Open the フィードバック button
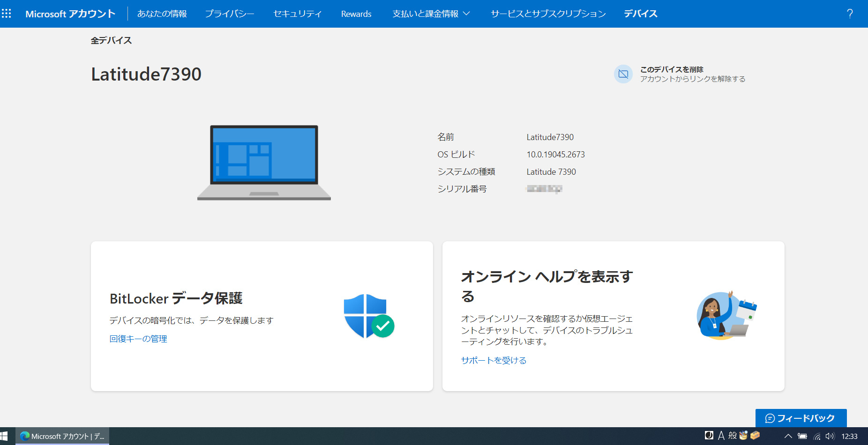 click(x=801, y=418)
